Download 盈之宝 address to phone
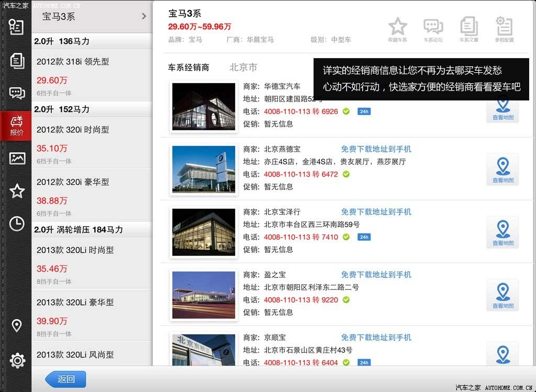Screen dimensions: 536x392 tap(376, 275)
